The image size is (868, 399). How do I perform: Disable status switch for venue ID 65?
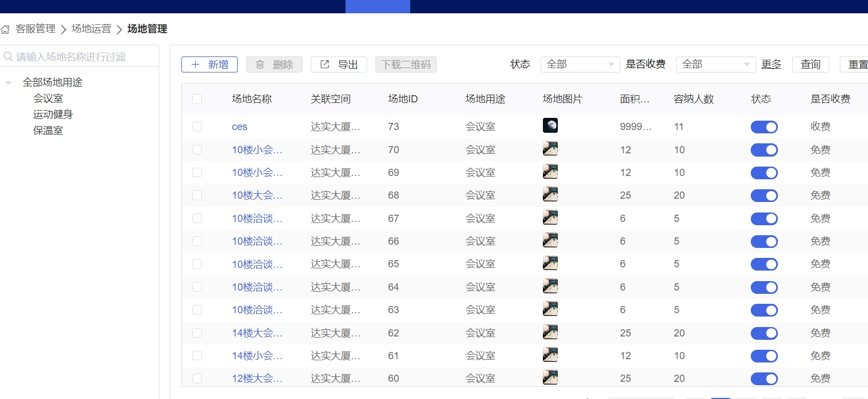click(764, 265)
